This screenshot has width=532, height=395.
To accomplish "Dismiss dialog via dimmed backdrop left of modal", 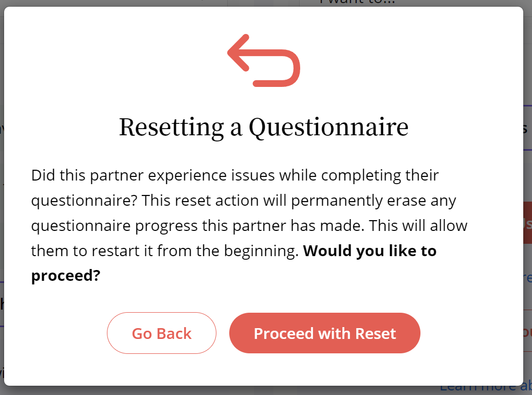I will pyautogui.click(x=2, y=204).
